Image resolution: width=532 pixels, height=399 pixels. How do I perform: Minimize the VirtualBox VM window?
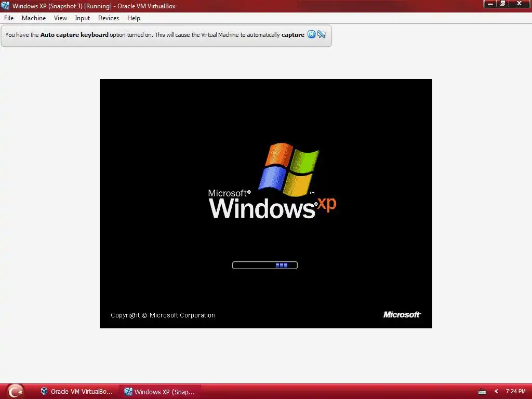490,4
